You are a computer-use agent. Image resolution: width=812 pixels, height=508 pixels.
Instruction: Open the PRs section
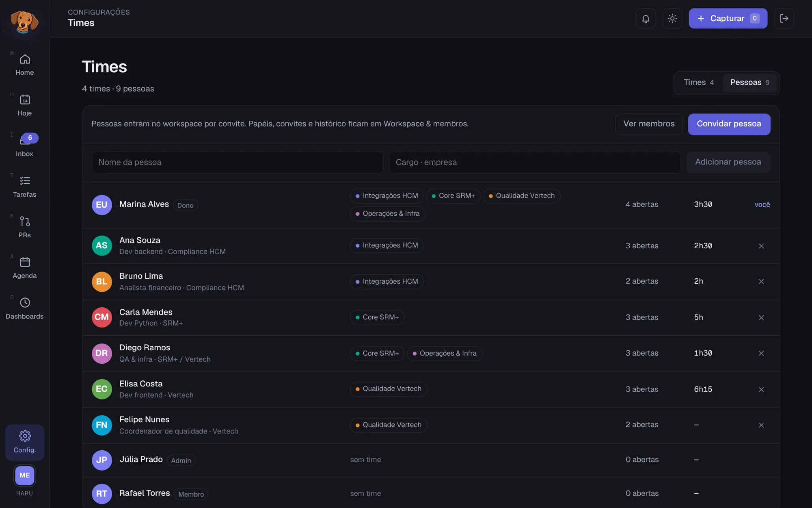25,228
